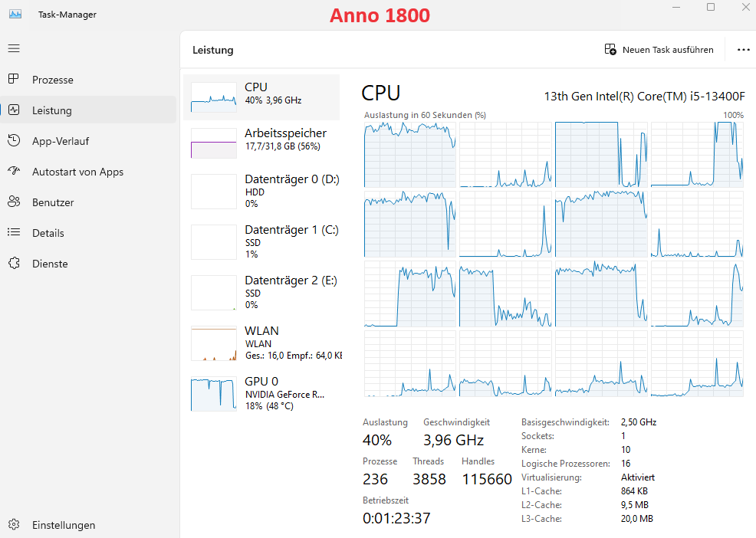Image resolution: width=756 pixels, height=538 pixels.
Task: Click Logische Prozessoren value 16
Action: click(x=626, y=464)
